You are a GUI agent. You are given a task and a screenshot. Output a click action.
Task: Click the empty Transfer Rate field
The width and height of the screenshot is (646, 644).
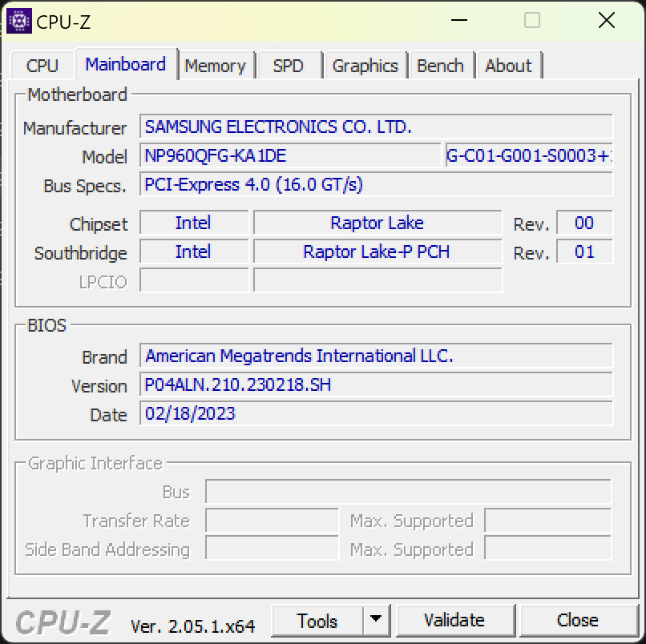pos(272,520)
